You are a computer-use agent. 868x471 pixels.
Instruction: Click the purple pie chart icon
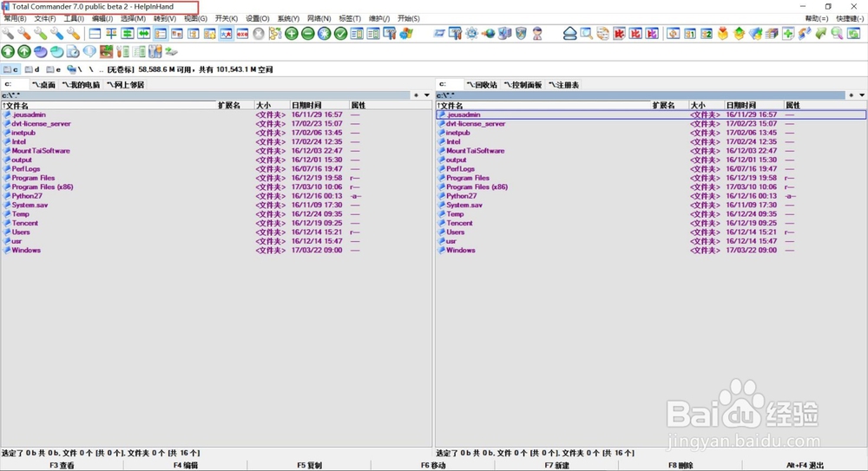tap(41, 52)
